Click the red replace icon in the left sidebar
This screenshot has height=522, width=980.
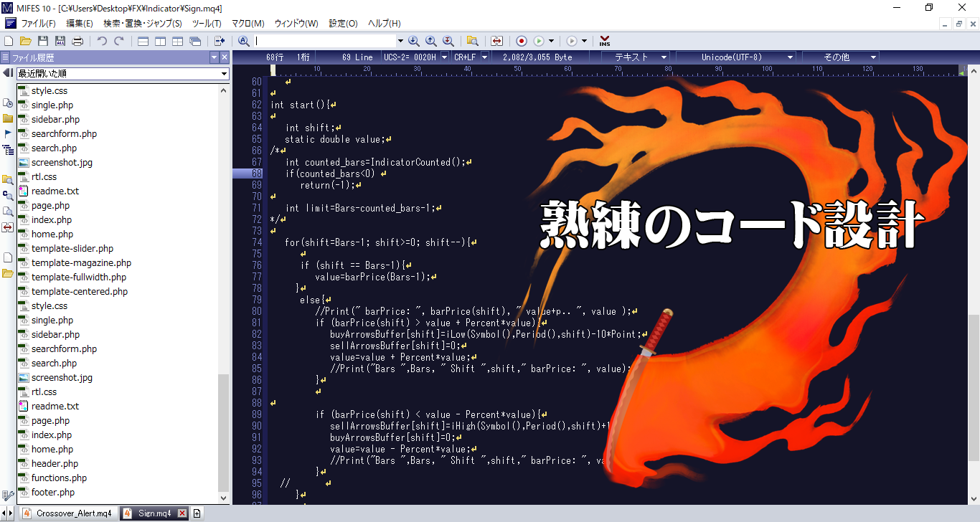pyautogui.click(x=8, y=227)
